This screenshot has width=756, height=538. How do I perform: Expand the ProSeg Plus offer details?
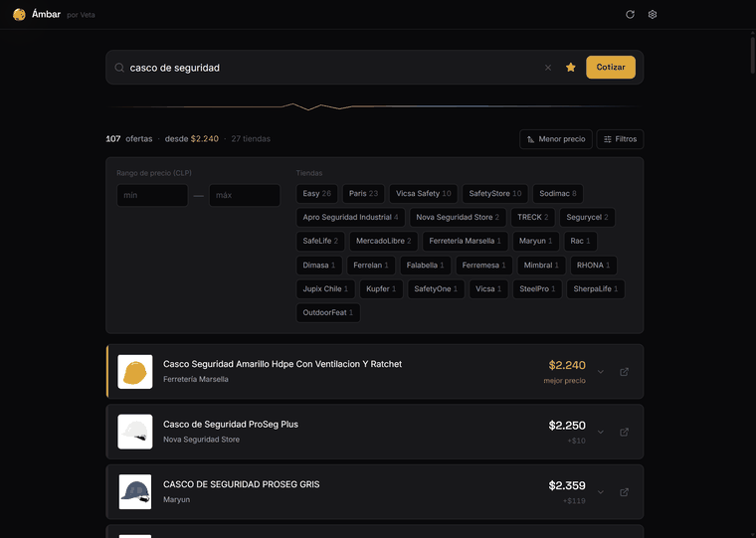[600, 432]
